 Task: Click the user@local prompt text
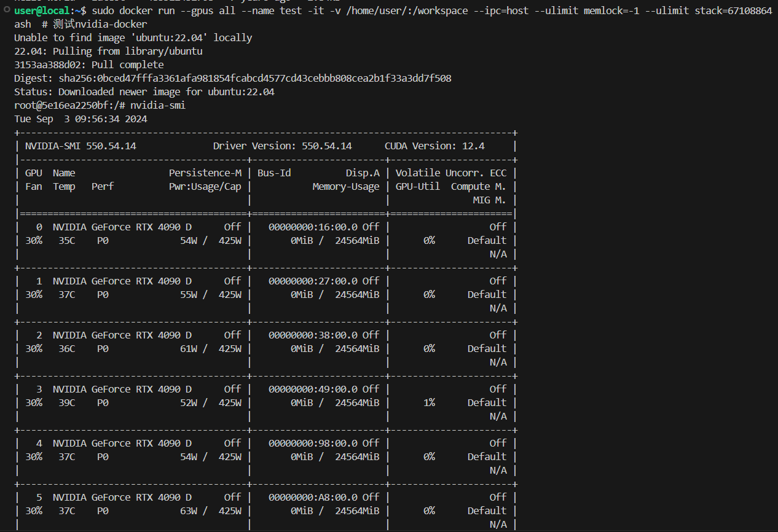[42, 11]
